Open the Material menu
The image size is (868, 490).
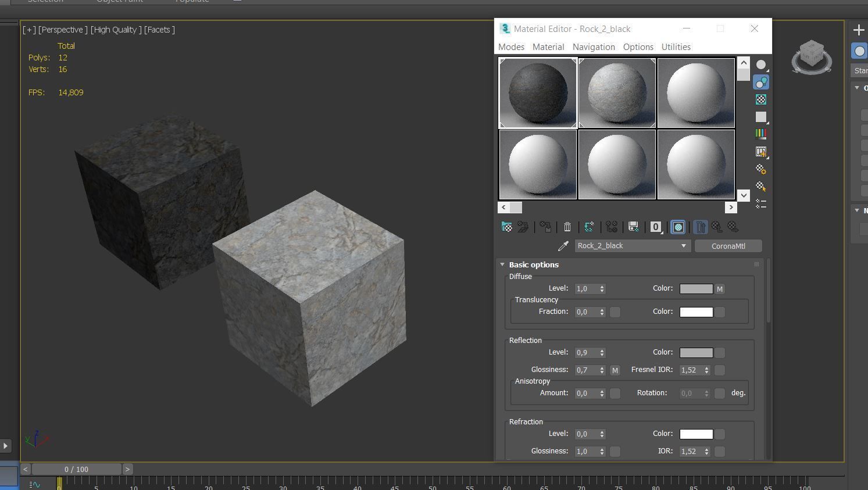click(548, 47)
